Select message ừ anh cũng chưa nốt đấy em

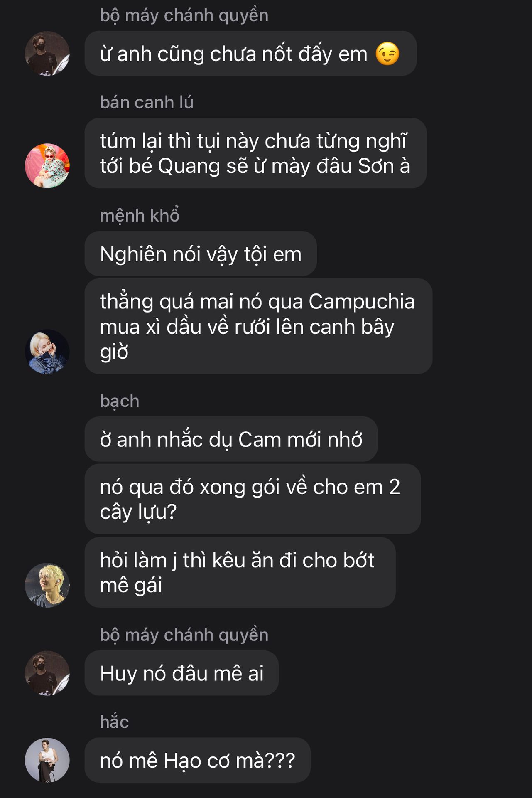click(250, 53)
